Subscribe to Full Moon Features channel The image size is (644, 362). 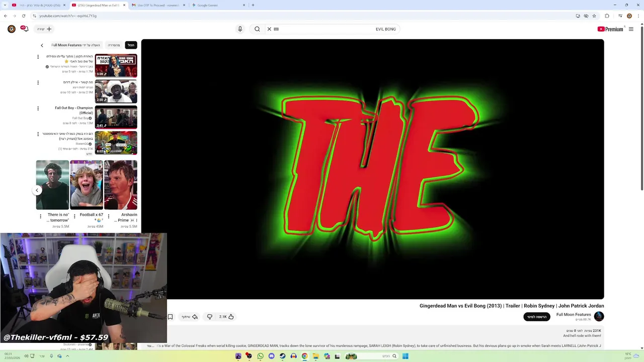(537, 317)
